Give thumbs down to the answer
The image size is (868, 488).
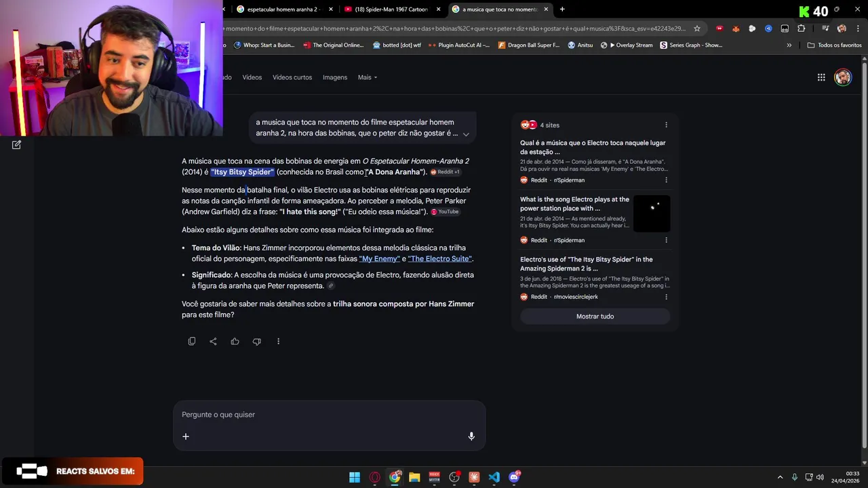tap(256, 342)
